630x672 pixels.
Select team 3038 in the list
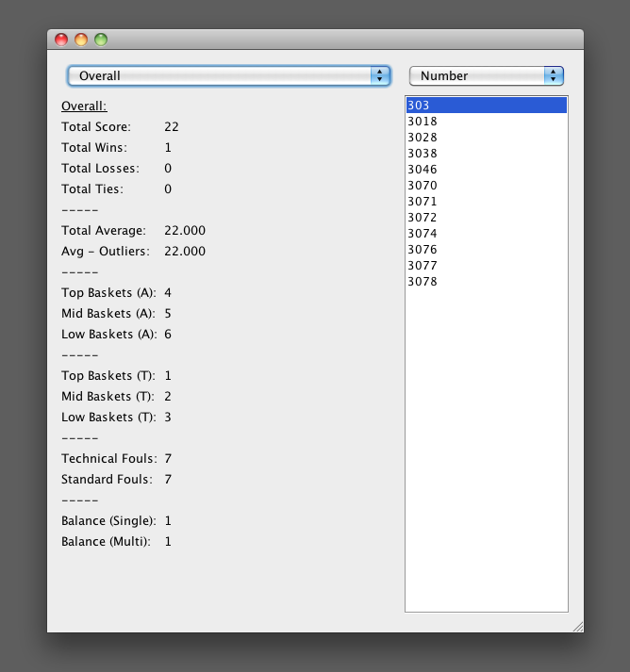point(487,153)
